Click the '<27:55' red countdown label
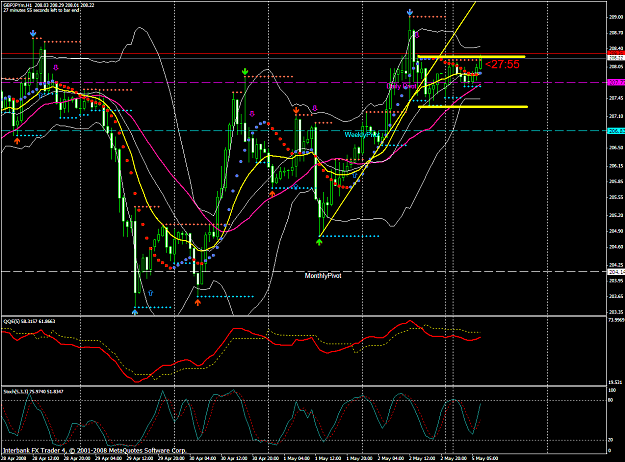 click(x=503, y=65)
